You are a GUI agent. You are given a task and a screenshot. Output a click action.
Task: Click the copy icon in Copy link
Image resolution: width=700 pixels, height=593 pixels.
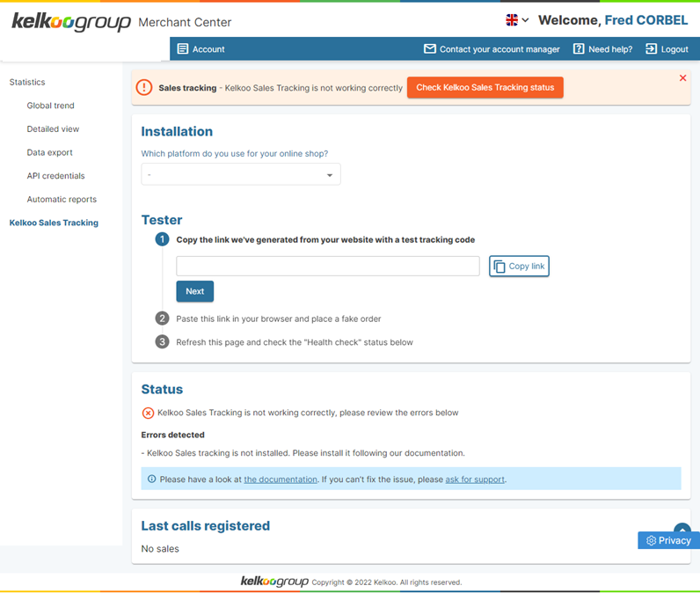[499, 267]
